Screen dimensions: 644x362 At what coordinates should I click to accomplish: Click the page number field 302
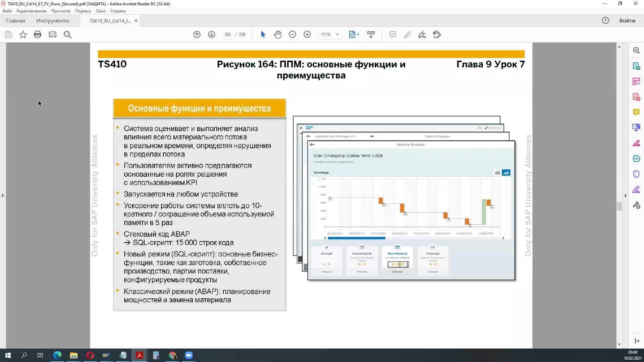tap(228, 35)
